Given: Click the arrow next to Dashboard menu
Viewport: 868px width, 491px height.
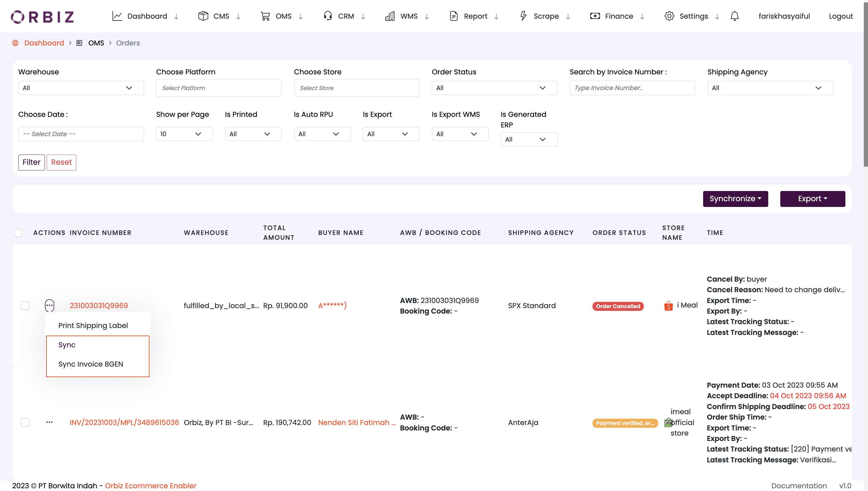Looking at the screenshot, I should coord(176,17).
